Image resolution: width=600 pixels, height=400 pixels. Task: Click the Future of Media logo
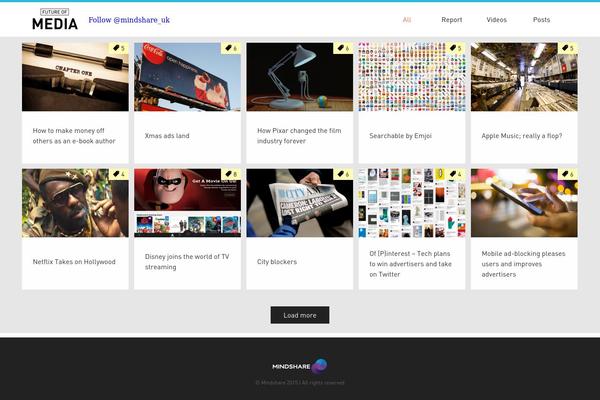pos(55,19)
